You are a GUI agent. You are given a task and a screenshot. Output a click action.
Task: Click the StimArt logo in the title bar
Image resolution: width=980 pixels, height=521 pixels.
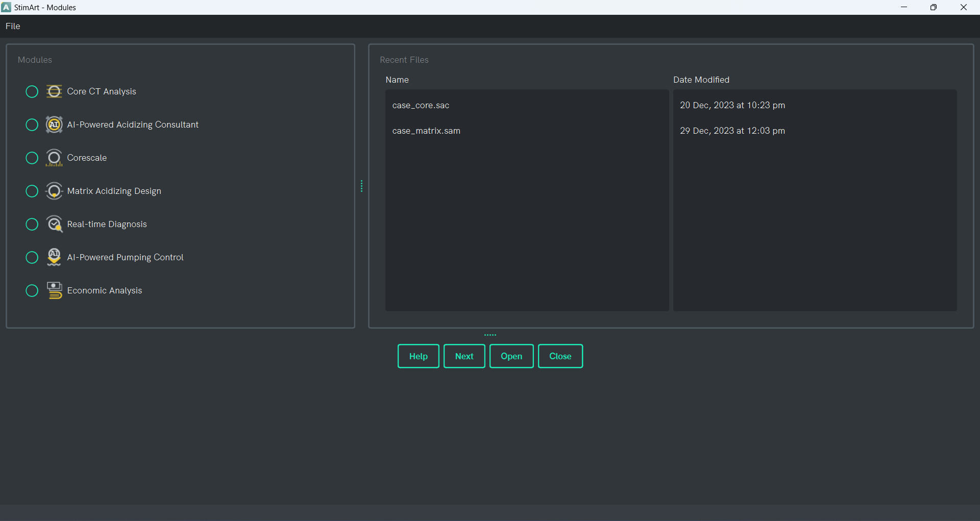pos(7,7)
